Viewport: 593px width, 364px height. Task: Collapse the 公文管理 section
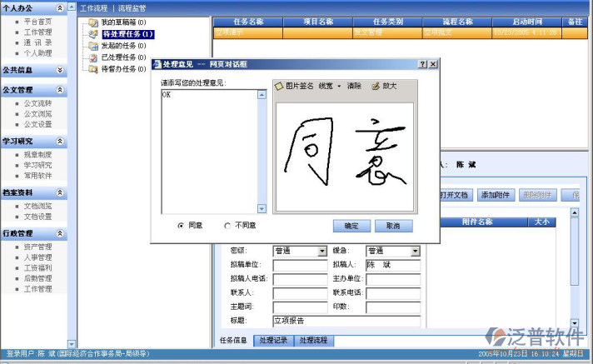[60, 90]
